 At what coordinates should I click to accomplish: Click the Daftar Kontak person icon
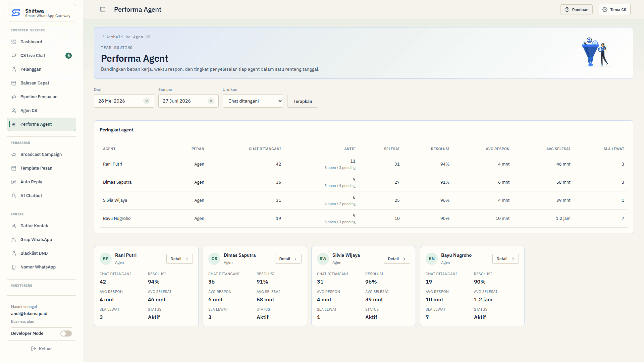pyautogui.click(x=14, y=226)
